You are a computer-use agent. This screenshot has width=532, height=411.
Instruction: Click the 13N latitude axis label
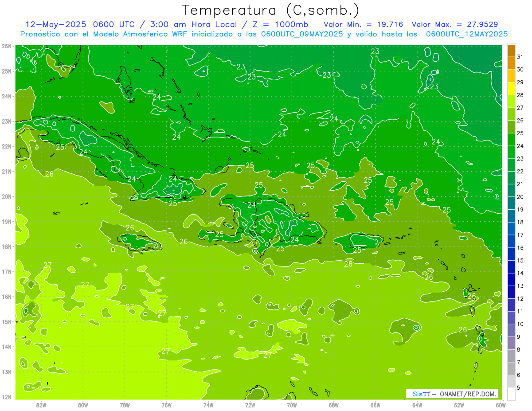(6, 372)
